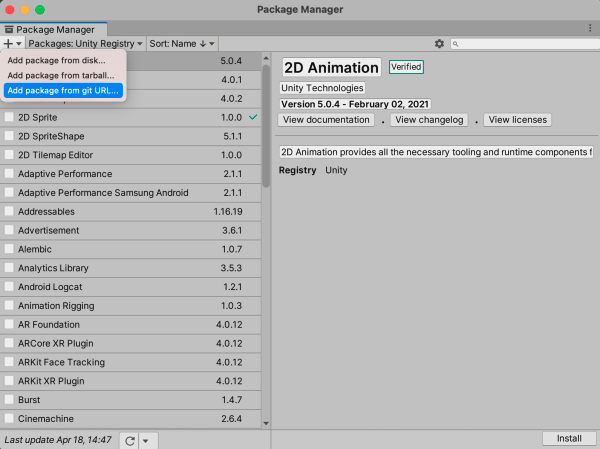Click the Version 5.0.4 date label

coord(355,104)
